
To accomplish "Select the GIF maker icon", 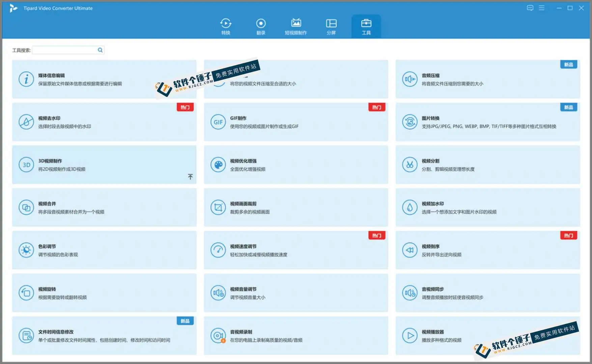I will click(218, 122).
